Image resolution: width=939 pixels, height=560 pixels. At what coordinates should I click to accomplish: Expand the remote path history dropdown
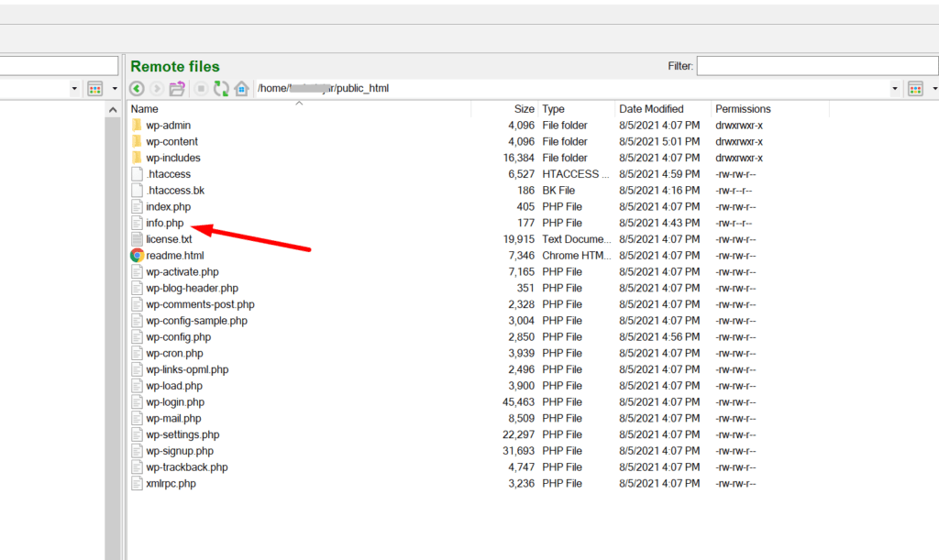click(895, 89)
